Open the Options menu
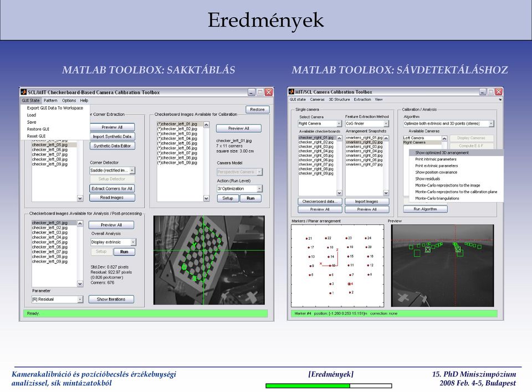Image resolution: width=532 pixels, height=392 pixels. coord(69,100)
